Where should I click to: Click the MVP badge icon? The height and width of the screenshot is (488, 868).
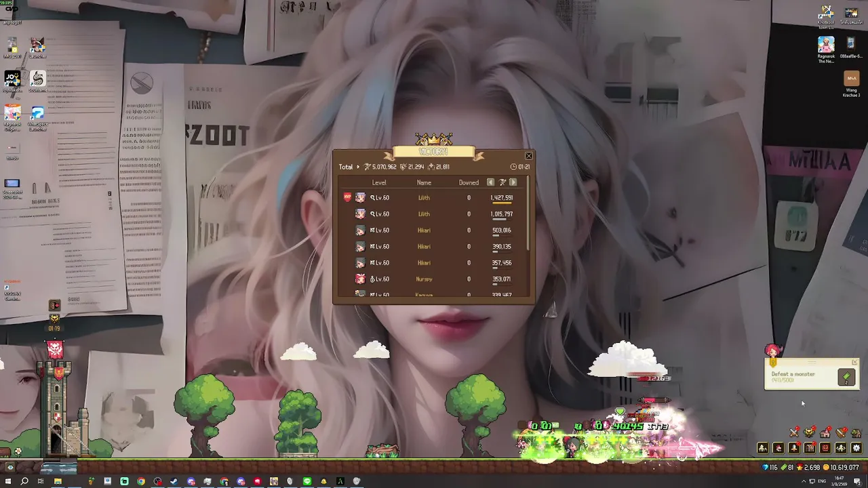[347, 197]
